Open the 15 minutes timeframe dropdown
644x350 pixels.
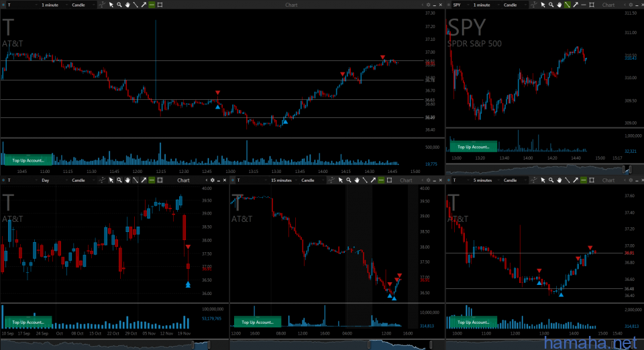pyautogui.click(x=283, y=180)
